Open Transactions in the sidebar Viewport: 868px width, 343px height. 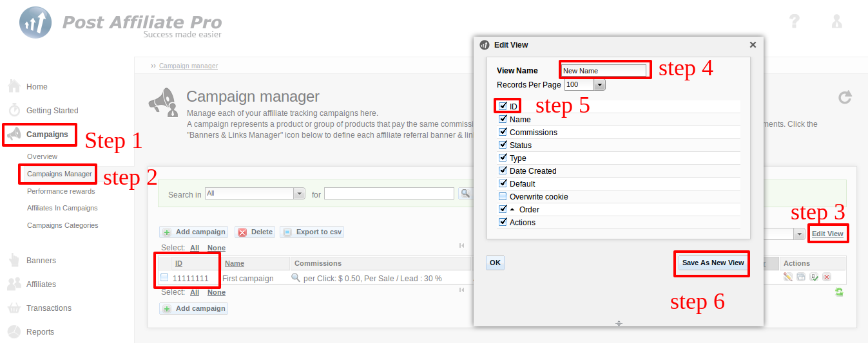pyautogui.click(x=49, y=308)
